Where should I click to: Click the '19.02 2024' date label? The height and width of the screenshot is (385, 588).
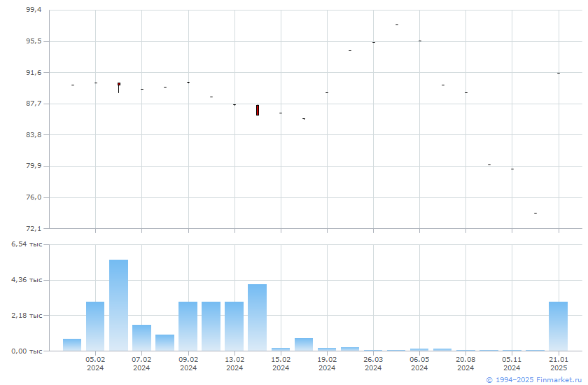point(327,363)
